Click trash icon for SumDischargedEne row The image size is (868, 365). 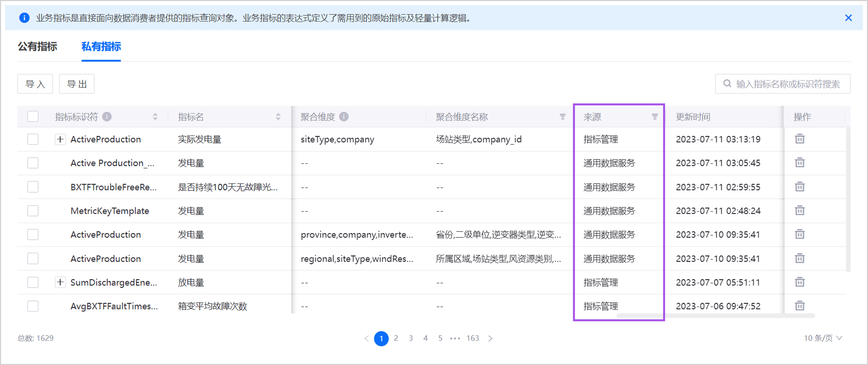pos(800,282)
